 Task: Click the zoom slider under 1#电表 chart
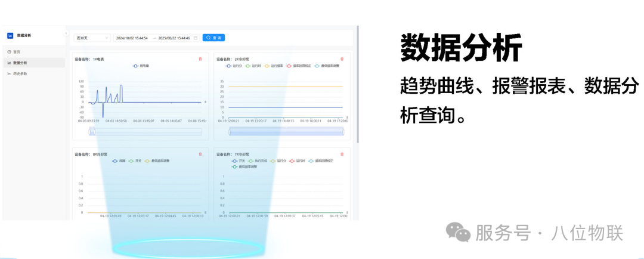click(x=145, y=131)
